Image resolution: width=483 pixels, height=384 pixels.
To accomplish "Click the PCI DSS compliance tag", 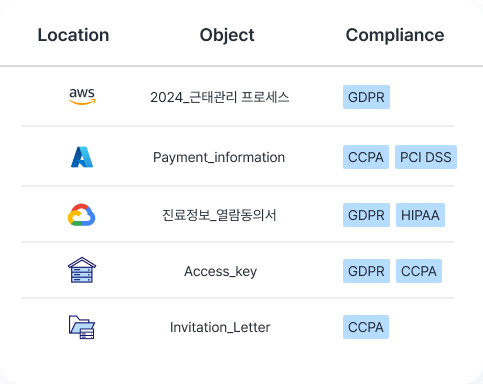I will point(426,157).
